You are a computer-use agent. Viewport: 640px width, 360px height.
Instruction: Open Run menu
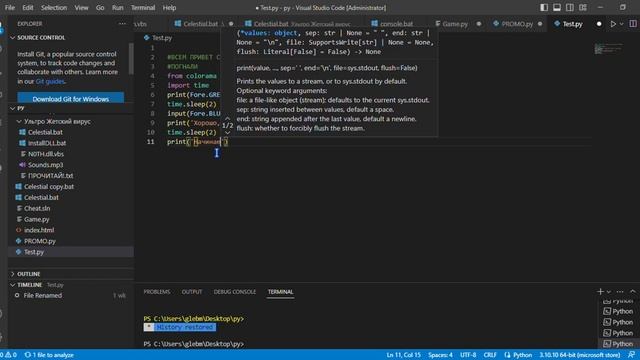(118, 8)
